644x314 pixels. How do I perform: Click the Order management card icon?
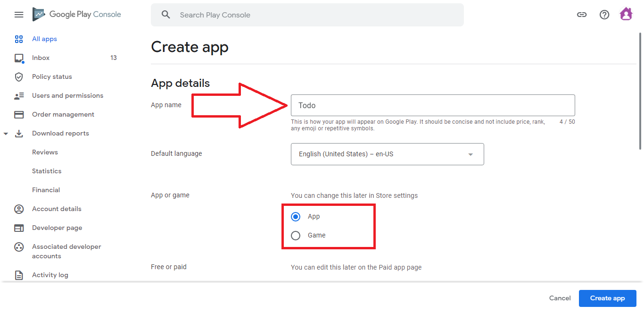point(19,115)
